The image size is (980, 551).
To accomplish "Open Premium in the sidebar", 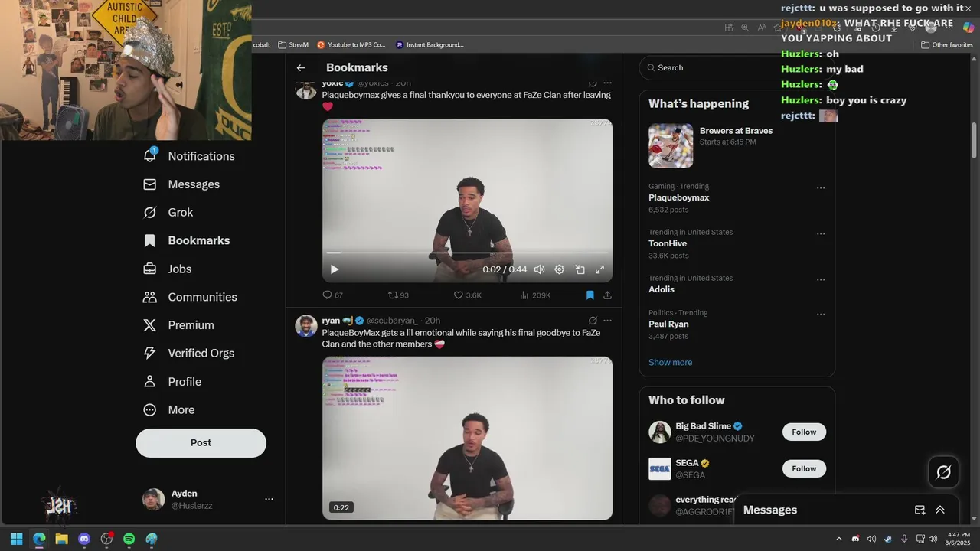I will pyautogui.click(x=178, y=325).
